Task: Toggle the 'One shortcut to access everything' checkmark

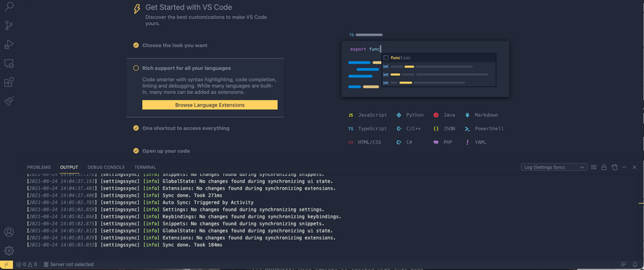Action: click(136, 128)
